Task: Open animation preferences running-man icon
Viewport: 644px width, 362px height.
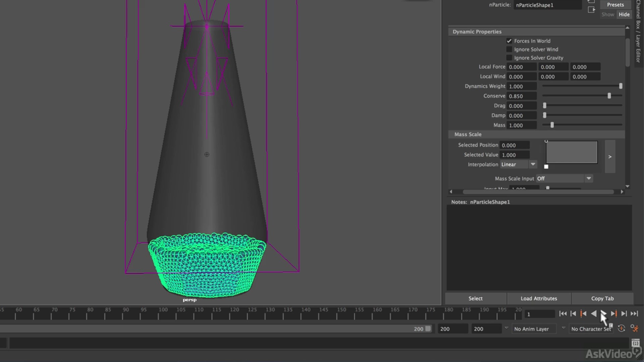Action: click(634, 328)
